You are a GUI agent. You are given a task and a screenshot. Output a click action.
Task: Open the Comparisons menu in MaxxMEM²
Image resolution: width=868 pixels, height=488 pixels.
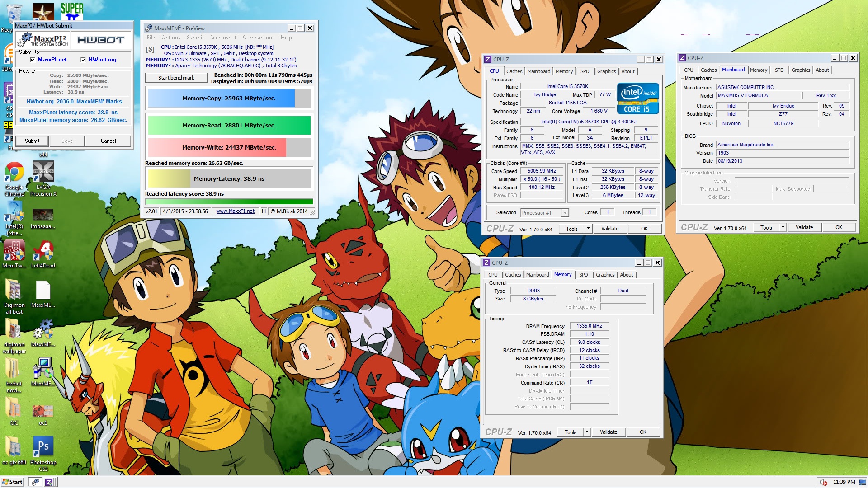point(258,38)
